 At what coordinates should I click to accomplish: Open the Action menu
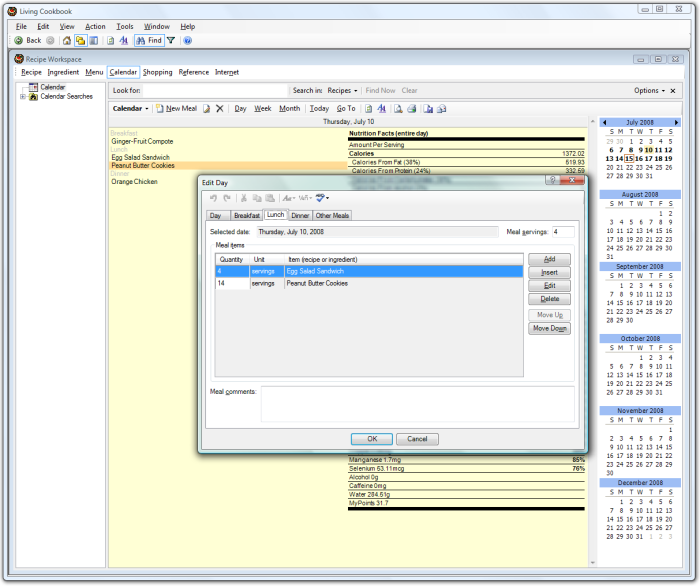96,27
